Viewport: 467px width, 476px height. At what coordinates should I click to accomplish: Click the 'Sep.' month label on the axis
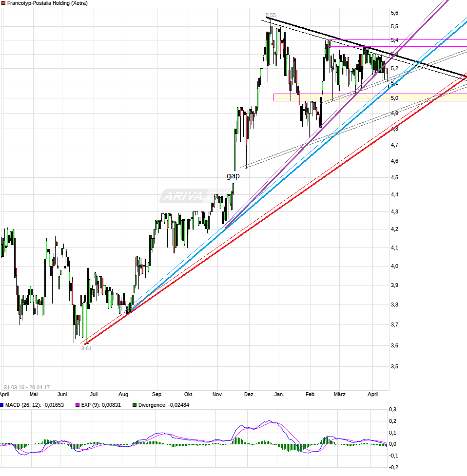pos(157,394)
